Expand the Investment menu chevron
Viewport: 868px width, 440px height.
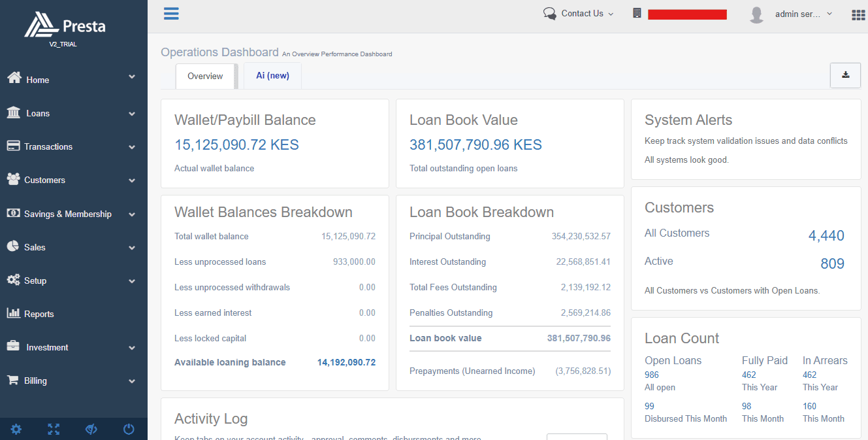click(x=132, y=348)
